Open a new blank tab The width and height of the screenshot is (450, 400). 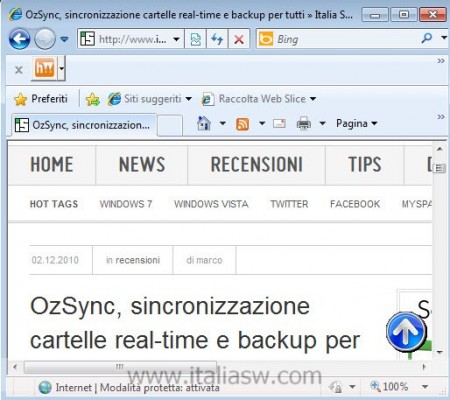[x=170, y=126]
